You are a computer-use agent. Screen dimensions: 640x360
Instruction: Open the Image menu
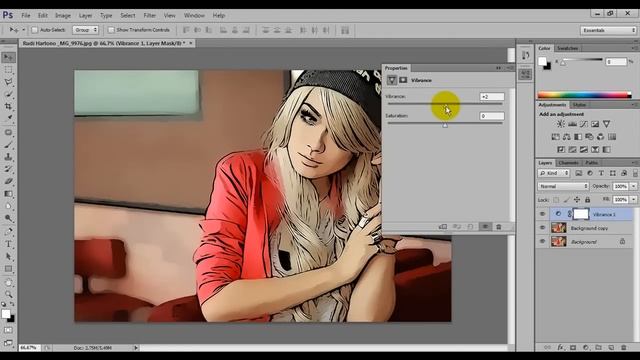(x=63, y=16)
